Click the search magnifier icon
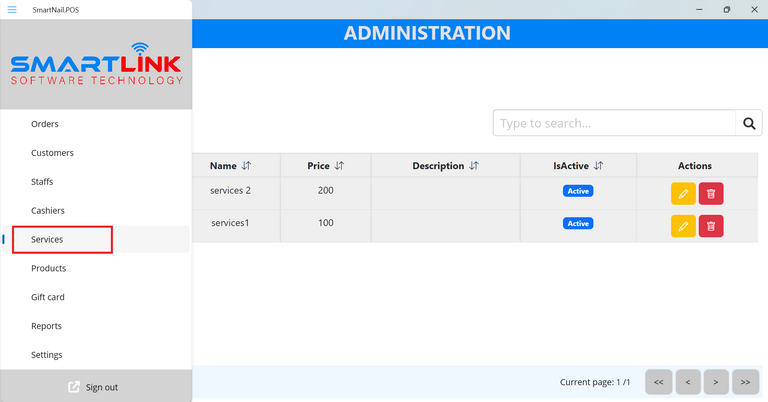 click(749, 123)
